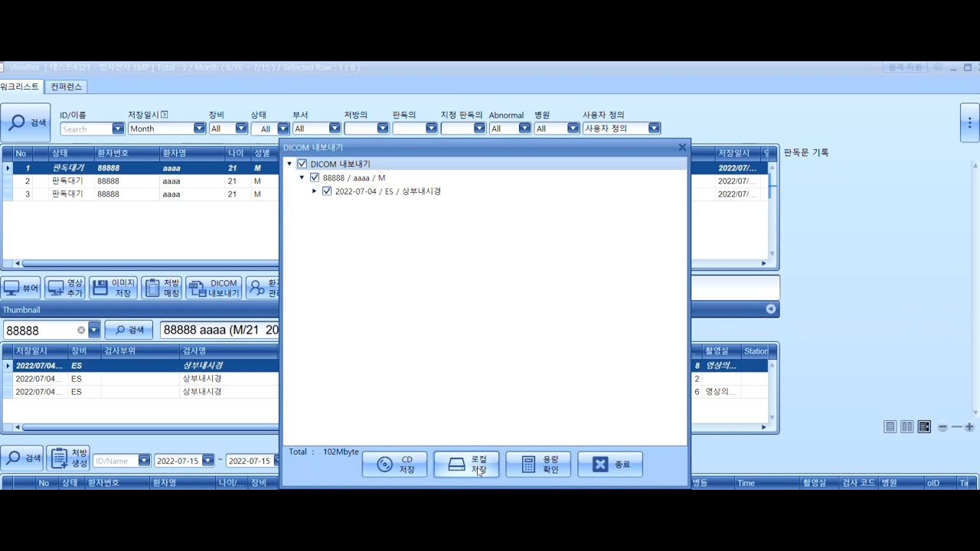The height and width of the screenshot is (551, 980).
Task: Collapse the DICOM 내보내기 root tree node
Action: [289, 164]
